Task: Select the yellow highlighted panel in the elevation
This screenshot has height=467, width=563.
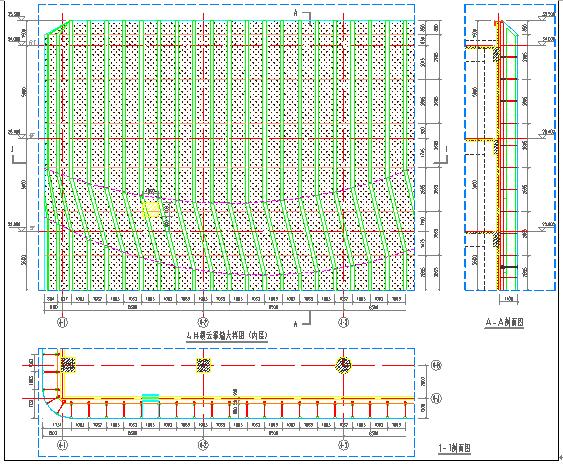Action: tap(151, 210)
